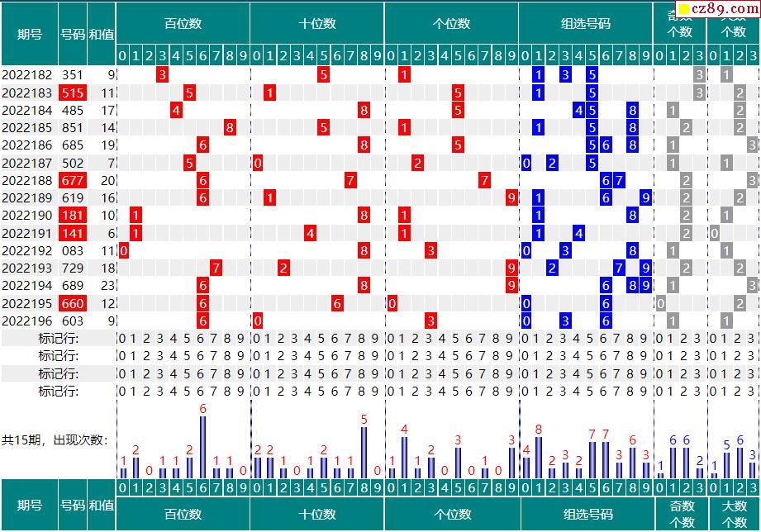Click red hundreds digit 0 in row 2022192
The width and height of the screenshot is (761, 532).
pyautogui.click(x=123, y=251)
